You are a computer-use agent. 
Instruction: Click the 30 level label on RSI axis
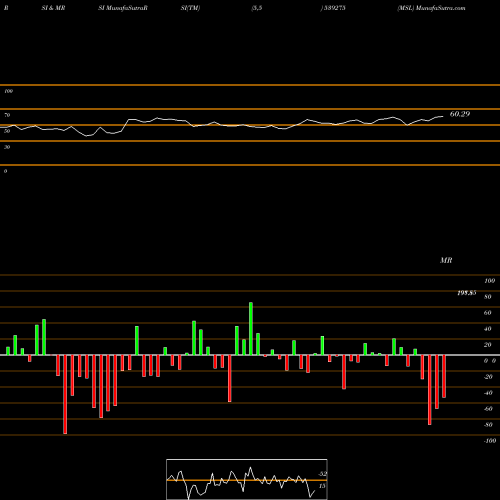point(7,147)
